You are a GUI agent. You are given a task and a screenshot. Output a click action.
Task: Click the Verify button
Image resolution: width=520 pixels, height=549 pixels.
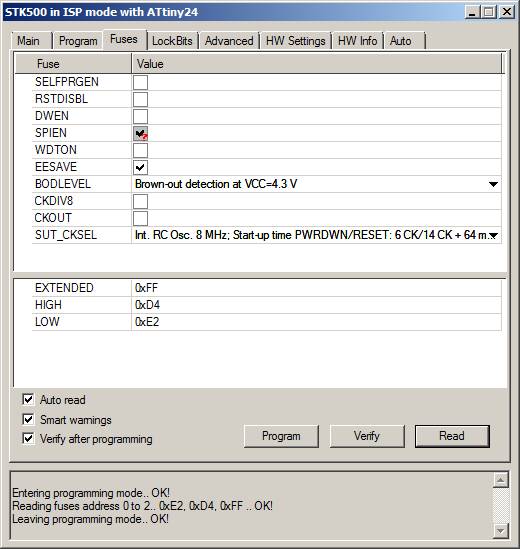coord(367,436)
